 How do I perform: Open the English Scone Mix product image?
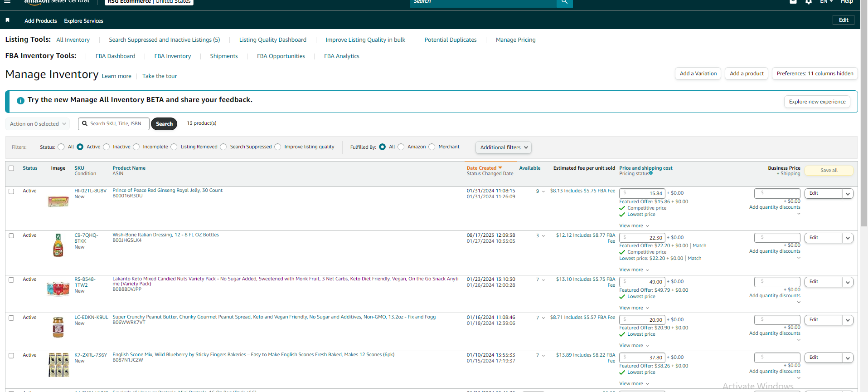[58, 365]
